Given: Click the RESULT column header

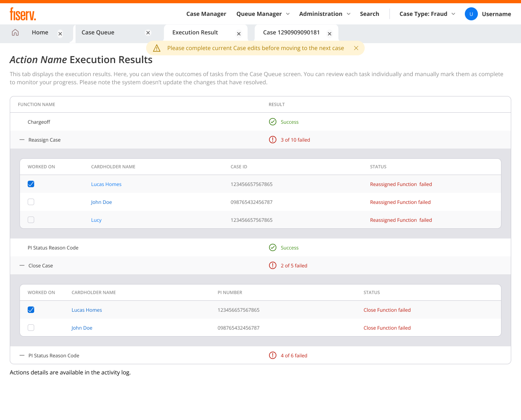Looking at the screenshot, I should click(x=277, y=104).
